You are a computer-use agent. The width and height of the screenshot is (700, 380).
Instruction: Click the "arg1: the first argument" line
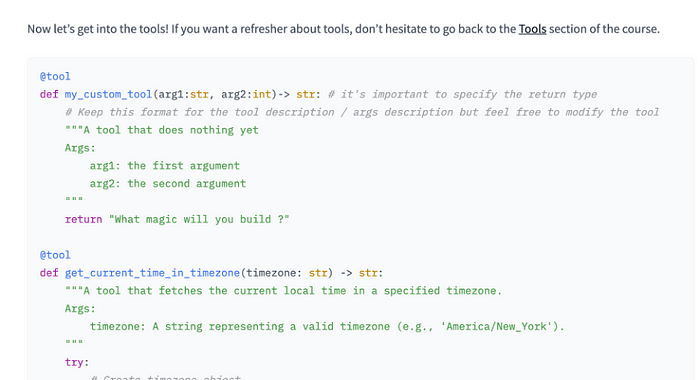(x=165, y=166)
